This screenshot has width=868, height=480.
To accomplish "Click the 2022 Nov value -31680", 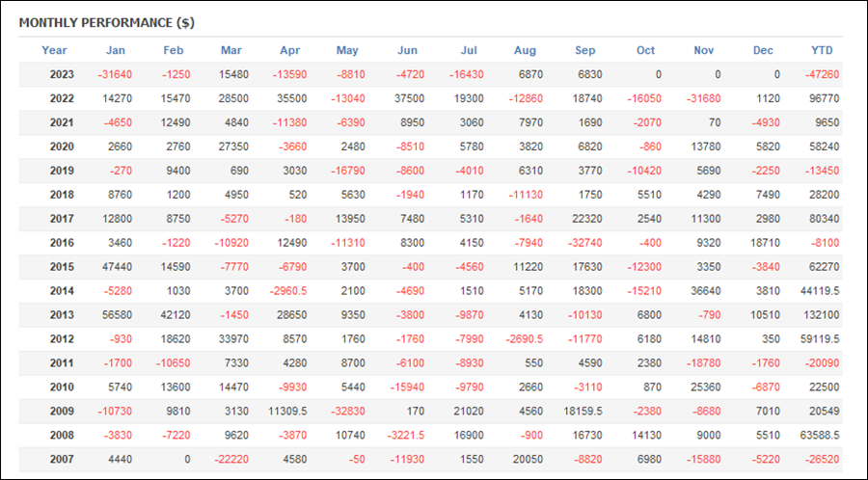I will [x=703, y=99].
